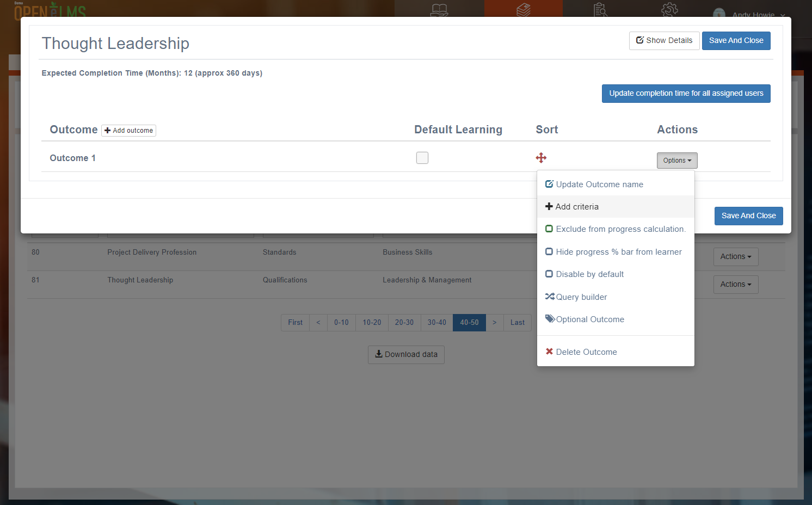Click Project Delivery Profession cell in row 80
Image resolution: width=812 pixels, height=505 pixels.
(152, 253)
